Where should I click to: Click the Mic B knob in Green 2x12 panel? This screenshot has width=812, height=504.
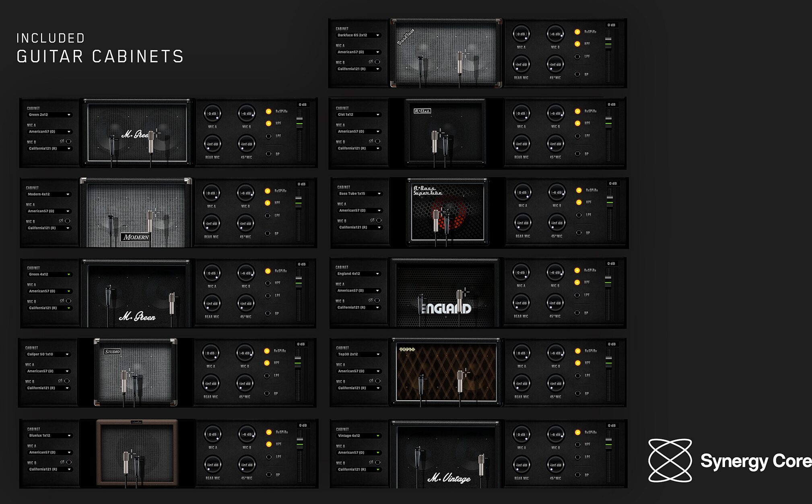click(246, 113)
